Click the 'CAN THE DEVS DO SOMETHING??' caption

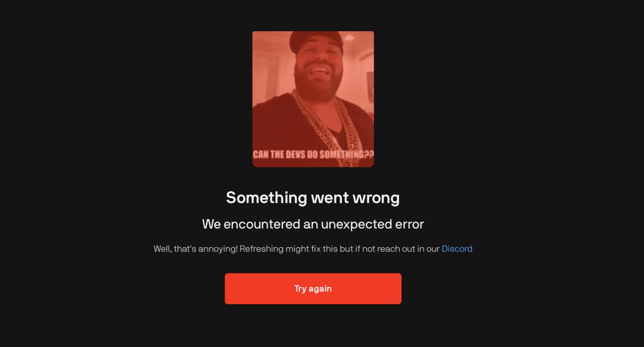(x=313, y=155)
